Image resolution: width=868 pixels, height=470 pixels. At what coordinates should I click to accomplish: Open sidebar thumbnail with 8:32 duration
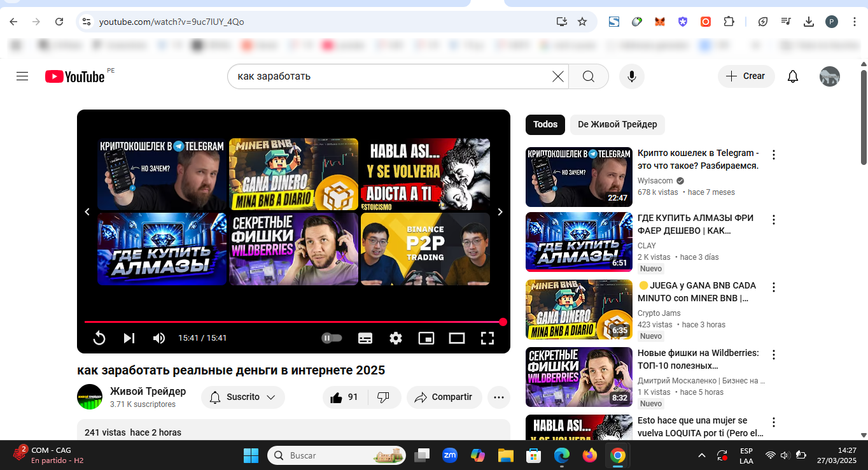[579, 377]
